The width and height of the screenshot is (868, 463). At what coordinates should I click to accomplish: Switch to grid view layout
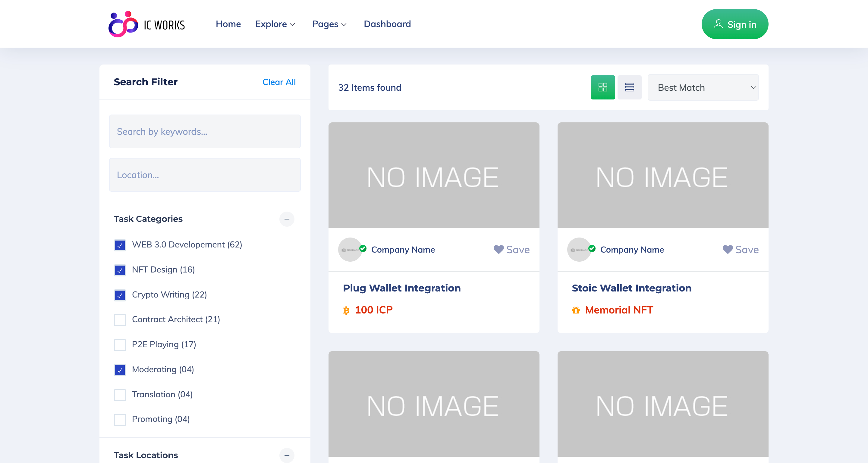(602, 87)
